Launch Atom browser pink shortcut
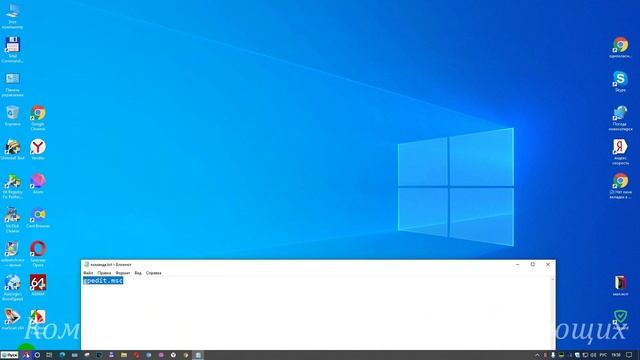Screen dimensions: 640x360 pyautogui.click(x=38, y=183)
